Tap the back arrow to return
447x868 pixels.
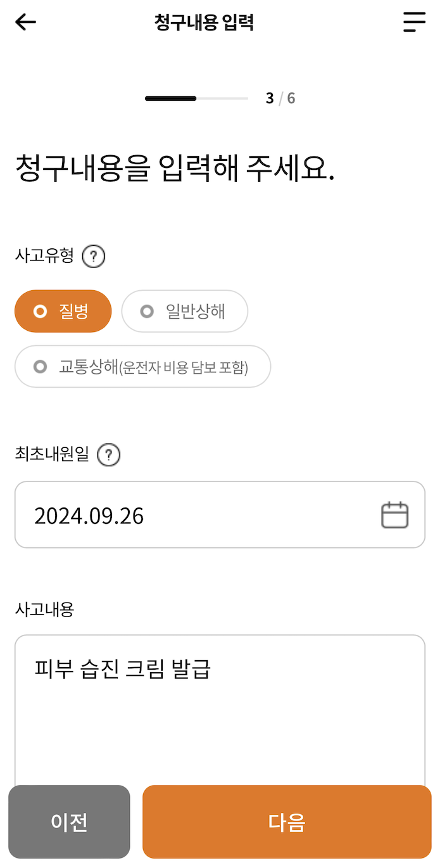click(x=25, y=22)
